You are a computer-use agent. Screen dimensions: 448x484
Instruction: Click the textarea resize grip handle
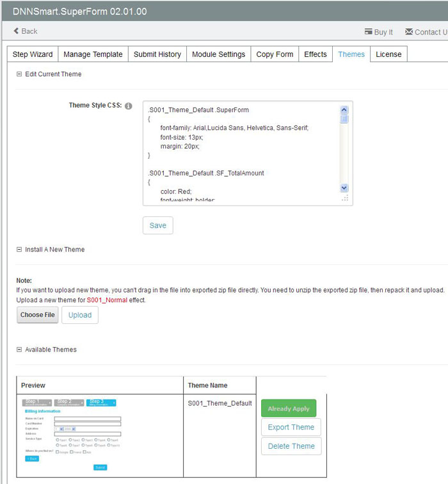pyautogui.click(x=345, y=198)
